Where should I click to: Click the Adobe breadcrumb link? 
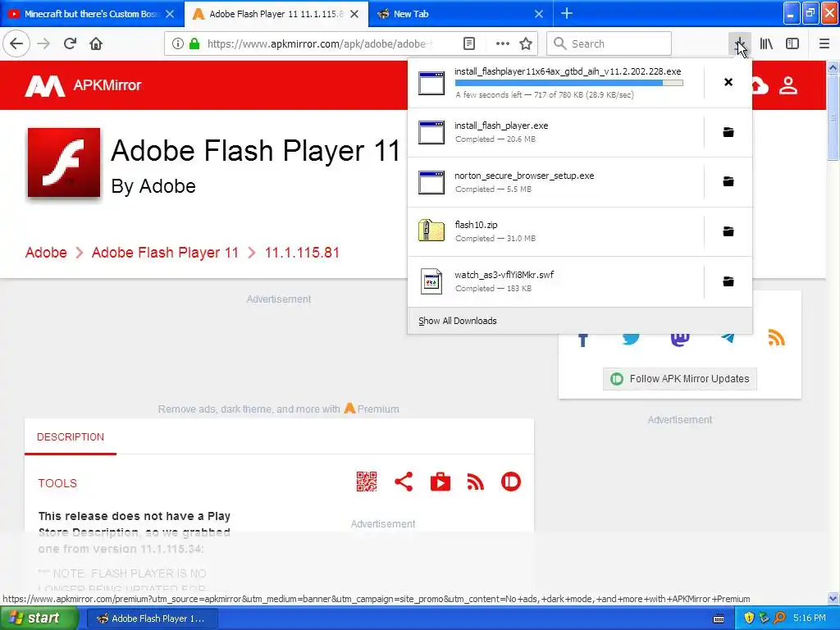46,253
